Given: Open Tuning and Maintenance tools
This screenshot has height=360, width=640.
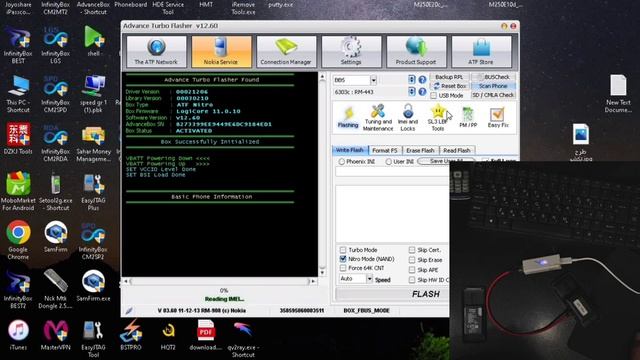Looking at the screenshot, I should pyautogui.click(x=378, y=117).
